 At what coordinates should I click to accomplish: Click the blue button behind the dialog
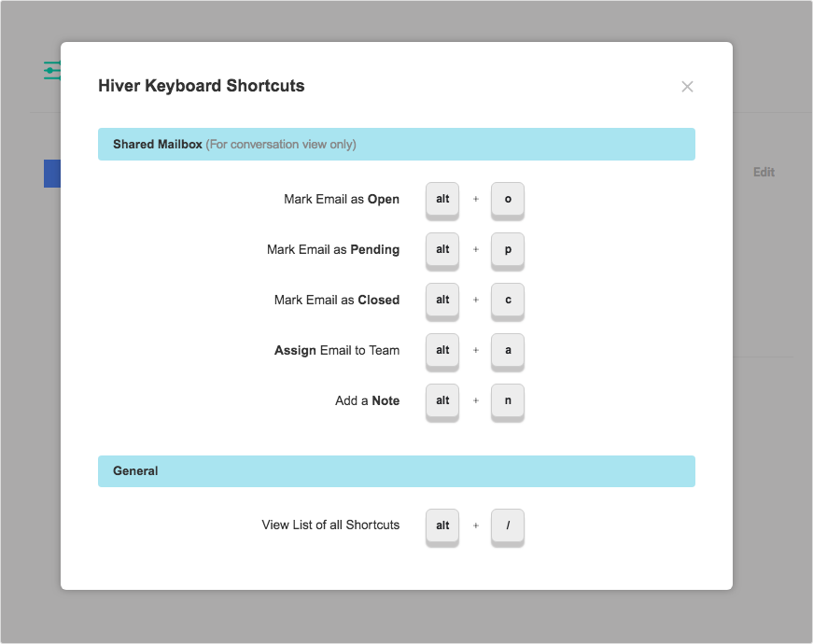pyautogui.click(x=52, y=174)
